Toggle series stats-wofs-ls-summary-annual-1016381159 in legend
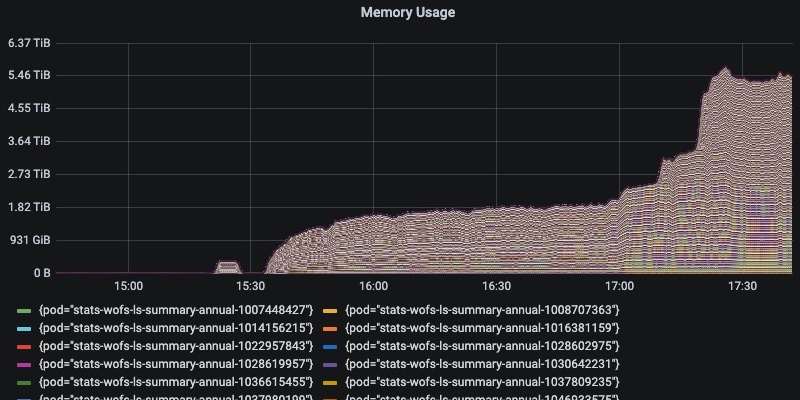The image size is (800, 400). point(482,328)
